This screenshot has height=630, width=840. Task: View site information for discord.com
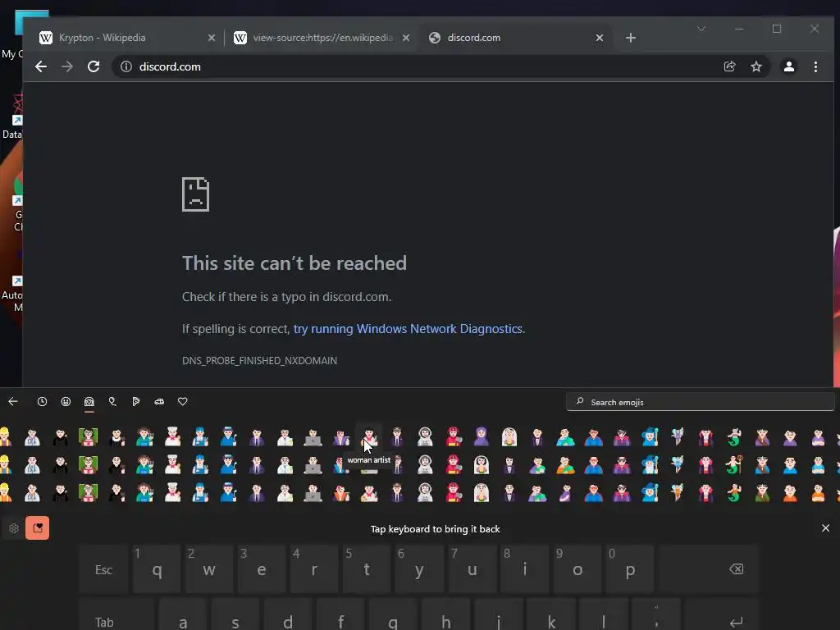126,66
